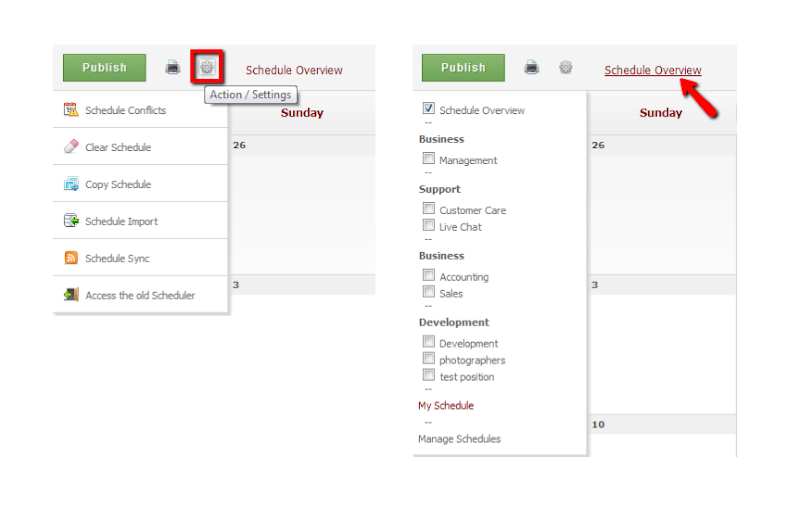Check the Management checkbox
Viewport: 800px width, 507px height.
point(429,158)
